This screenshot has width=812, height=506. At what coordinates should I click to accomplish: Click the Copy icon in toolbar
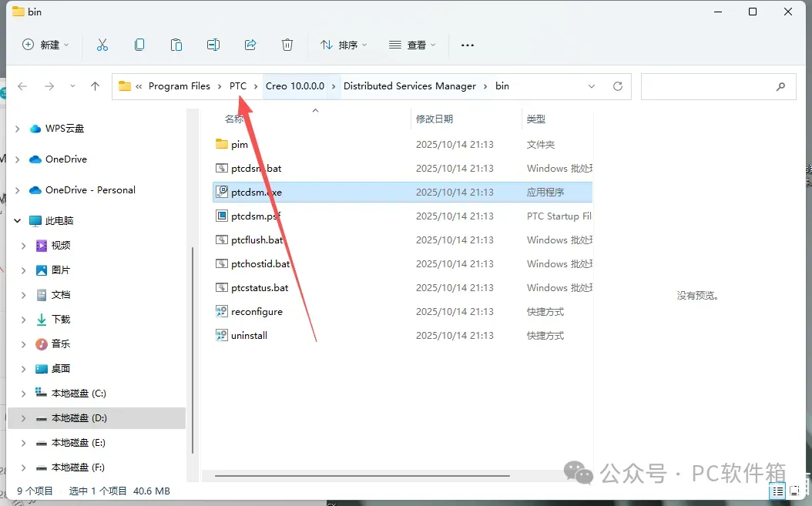click(x=139, y=45)
